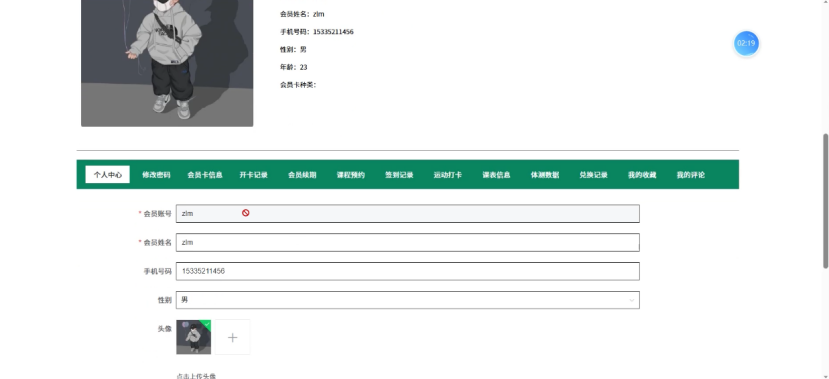Click the 性别 dropdown chevron arrow
Image resolution: width=829 pixels, height=379 pixels.
coord(631,300)
